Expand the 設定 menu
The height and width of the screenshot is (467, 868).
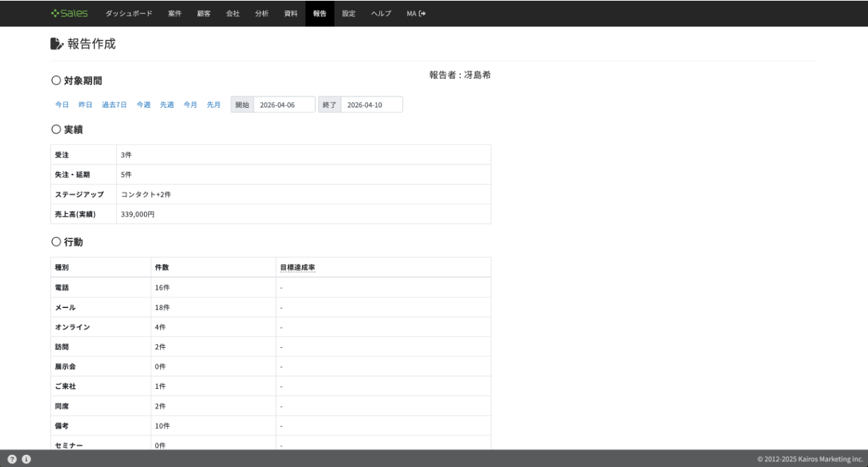[349, 13]
